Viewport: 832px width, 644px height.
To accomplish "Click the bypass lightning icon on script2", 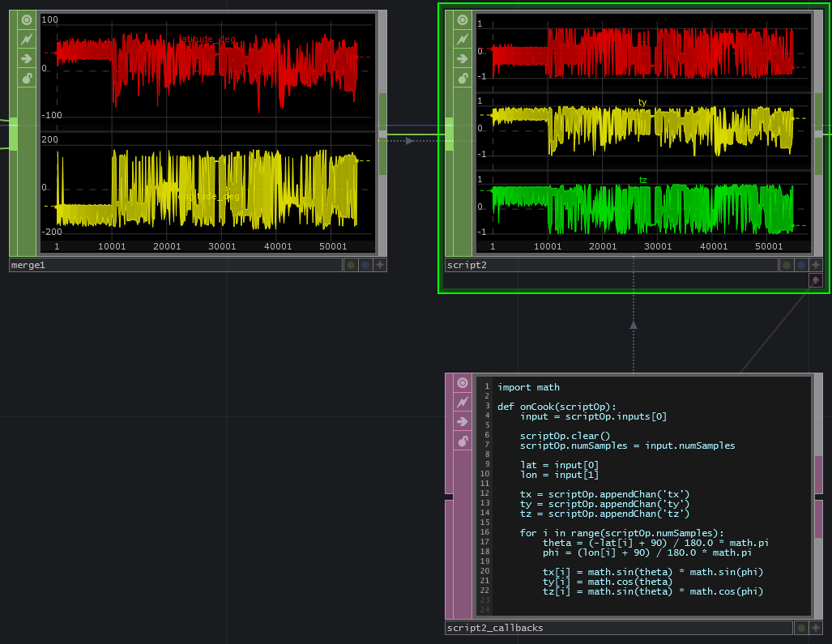I will click(463, 39).
